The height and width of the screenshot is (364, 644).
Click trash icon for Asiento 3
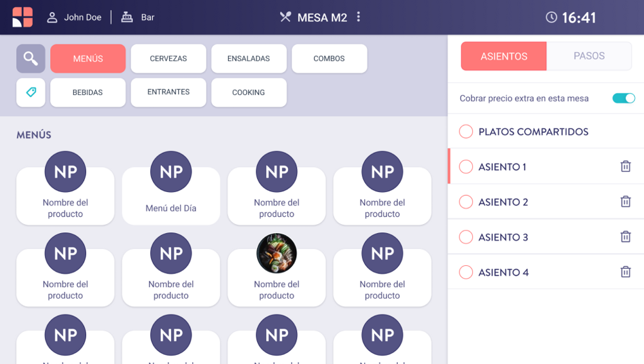pyautogui.click(x=625, y=237)
